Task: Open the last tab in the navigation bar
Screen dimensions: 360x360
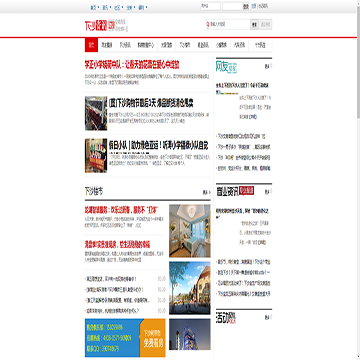Action: coord(260,45)
